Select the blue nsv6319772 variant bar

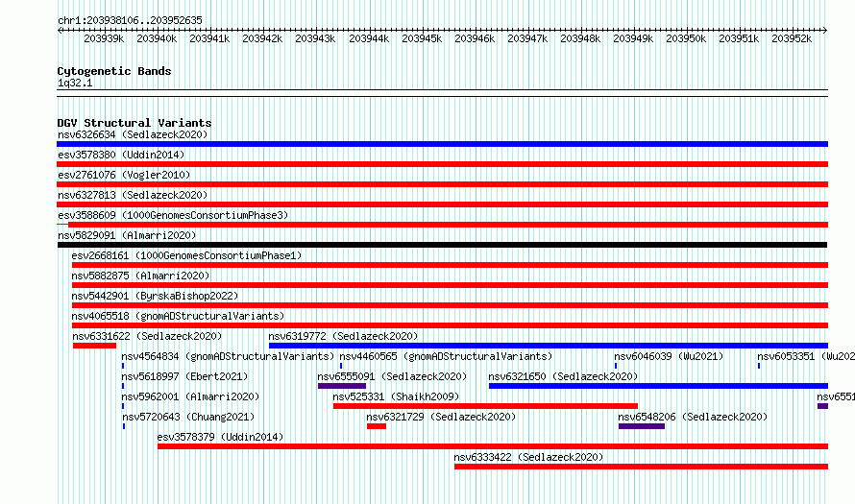(x=549, y=346)
